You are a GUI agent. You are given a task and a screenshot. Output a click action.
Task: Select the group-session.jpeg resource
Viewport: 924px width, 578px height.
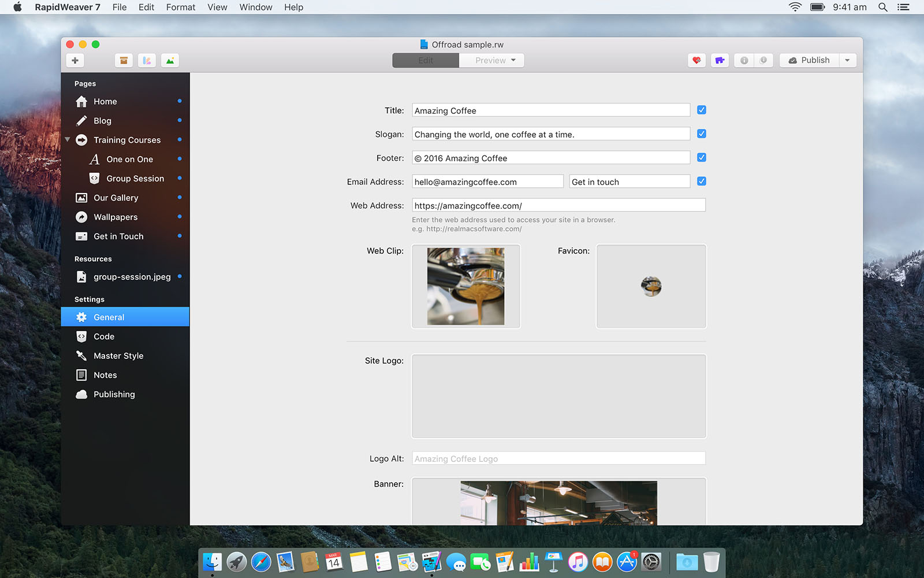click(125, 277)
